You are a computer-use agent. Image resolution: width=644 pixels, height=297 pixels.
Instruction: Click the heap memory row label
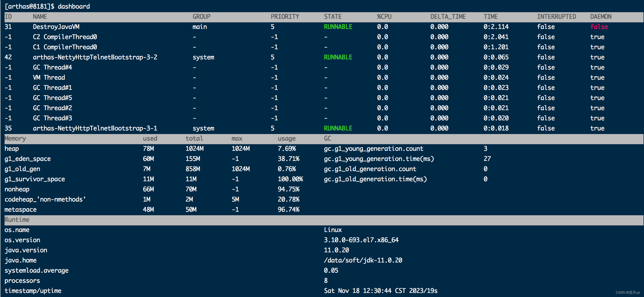point(12,148)
